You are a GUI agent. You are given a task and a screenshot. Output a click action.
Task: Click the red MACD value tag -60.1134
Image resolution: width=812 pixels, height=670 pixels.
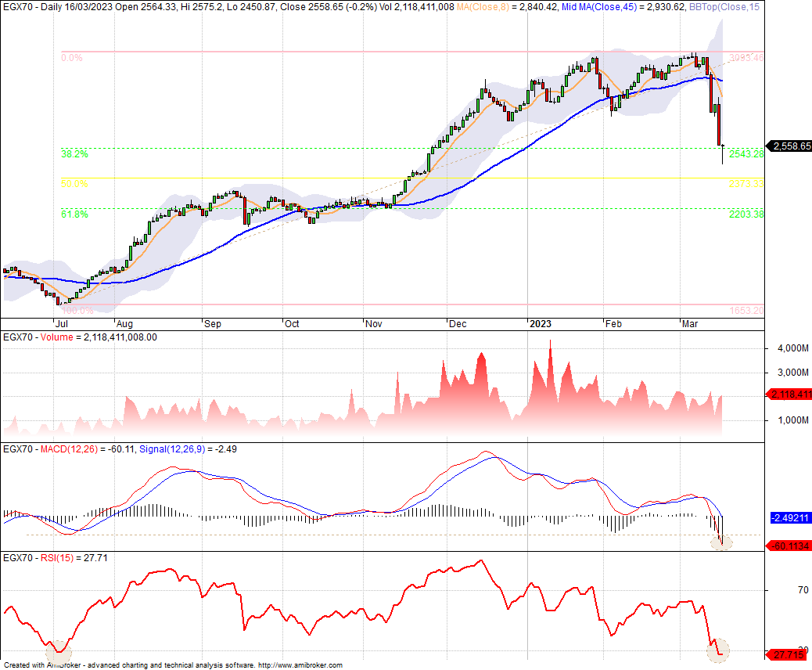(x=789, y=546)
